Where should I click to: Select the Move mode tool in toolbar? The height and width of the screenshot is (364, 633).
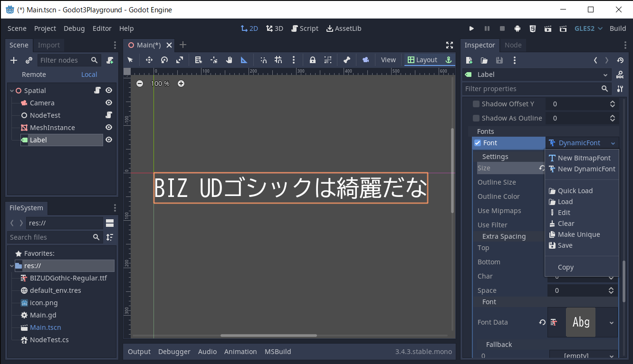pos(149,60)
